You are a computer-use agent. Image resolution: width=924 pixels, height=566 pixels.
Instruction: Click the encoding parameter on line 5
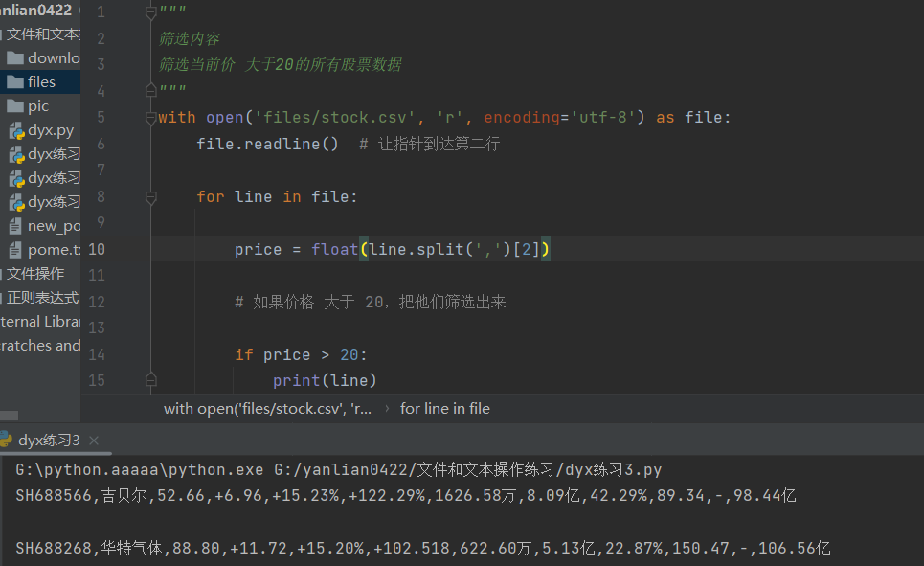[522, 118]
